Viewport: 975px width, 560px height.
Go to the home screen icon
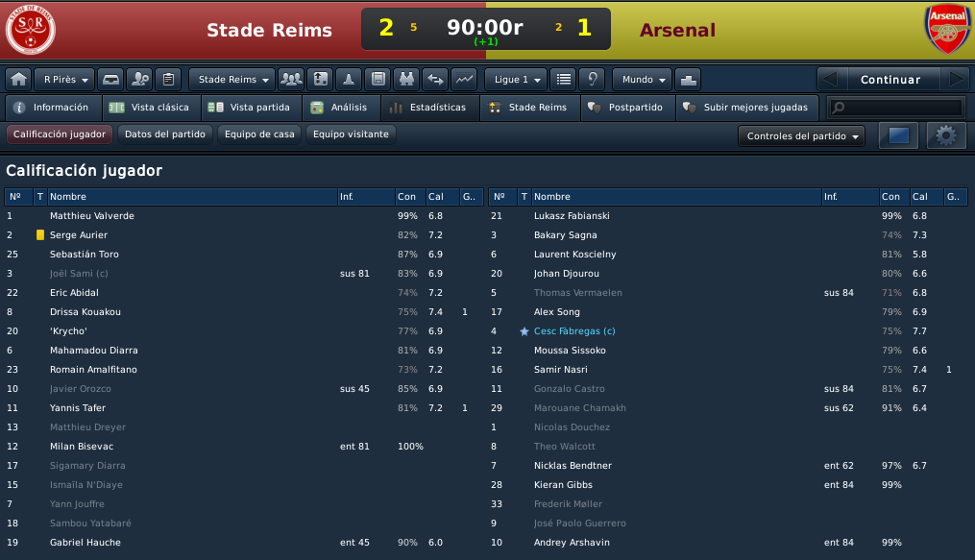18,80
